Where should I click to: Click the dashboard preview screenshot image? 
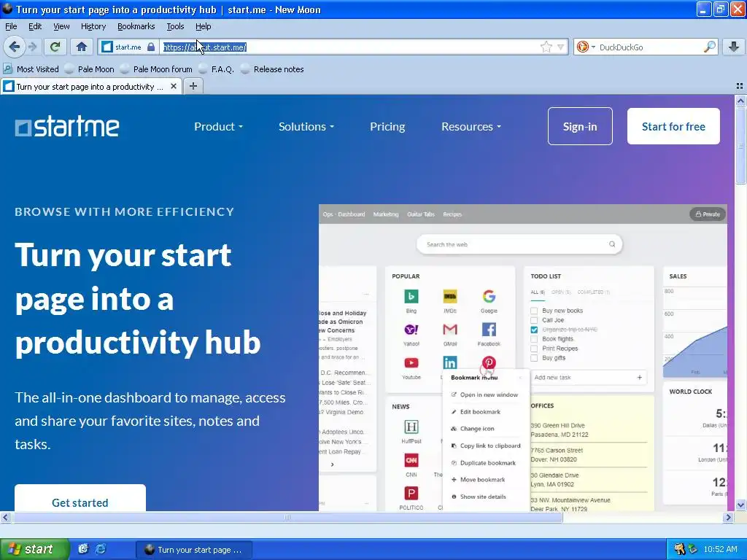(x=522, y=357)
